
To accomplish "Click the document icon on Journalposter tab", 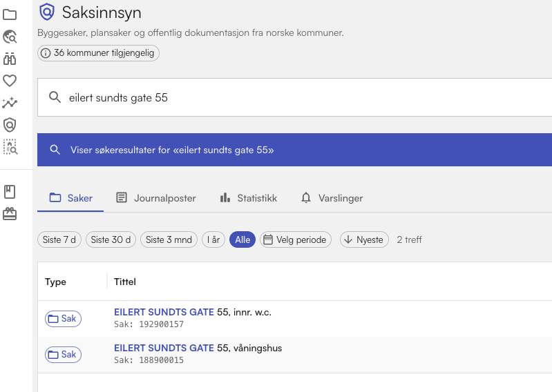I will [x=122, y=197].
